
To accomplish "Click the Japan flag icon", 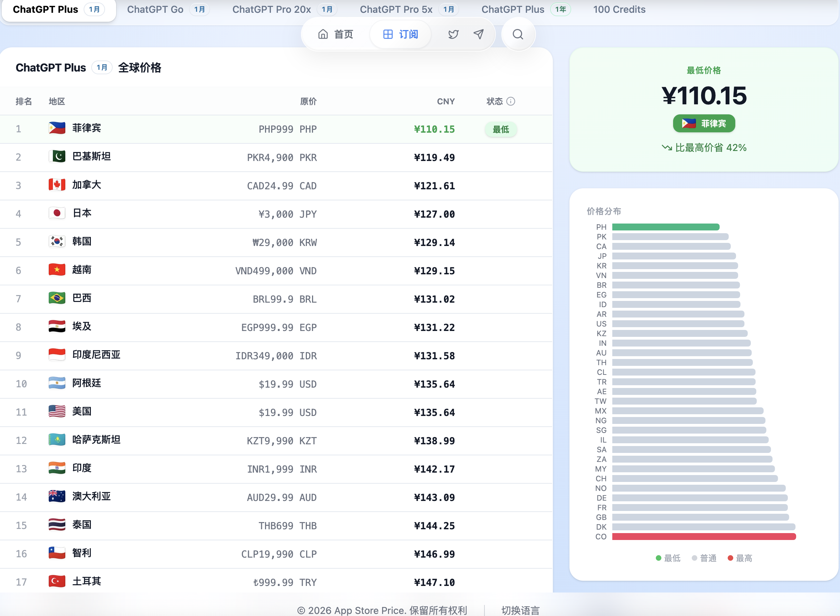I will point(57,213).
